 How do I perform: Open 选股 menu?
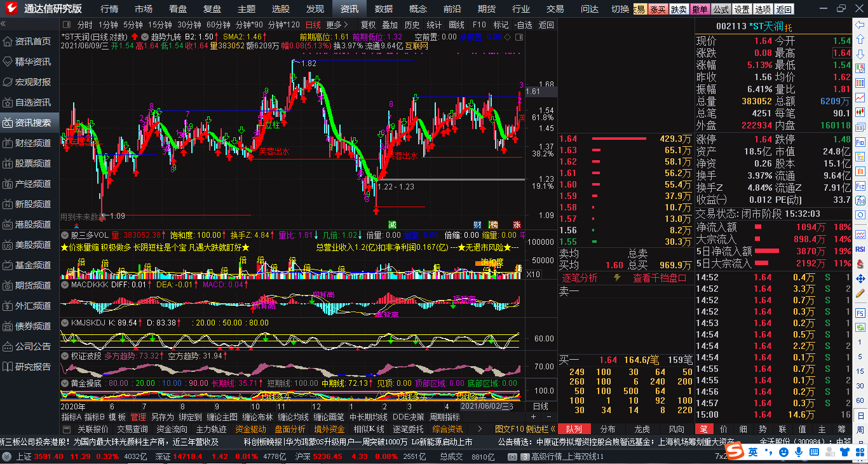click(281, 9)
